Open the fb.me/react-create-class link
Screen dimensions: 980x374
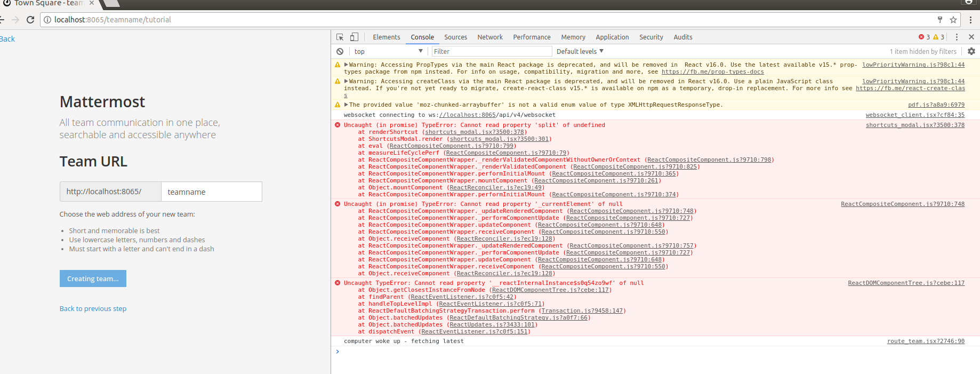point(910,88)
